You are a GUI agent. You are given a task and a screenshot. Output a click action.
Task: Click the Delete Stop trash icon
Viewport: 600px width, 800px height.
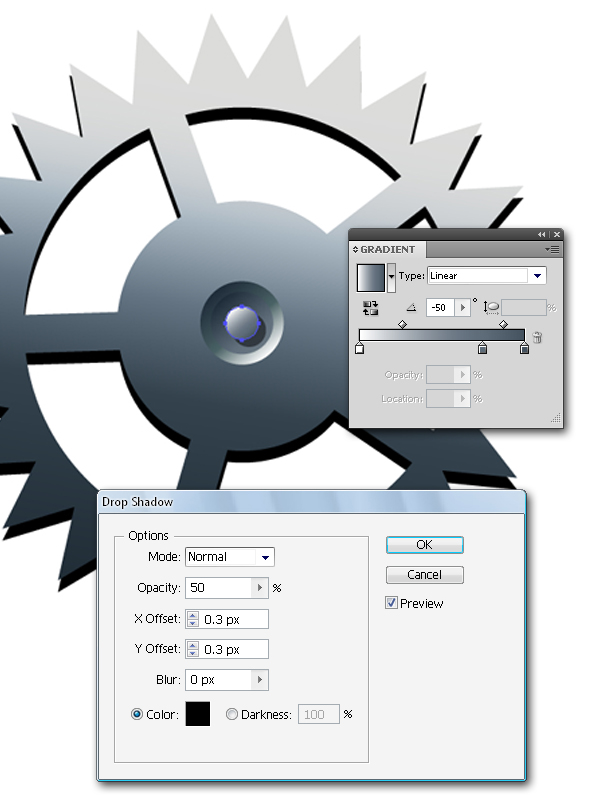click(x=537, y=337)
